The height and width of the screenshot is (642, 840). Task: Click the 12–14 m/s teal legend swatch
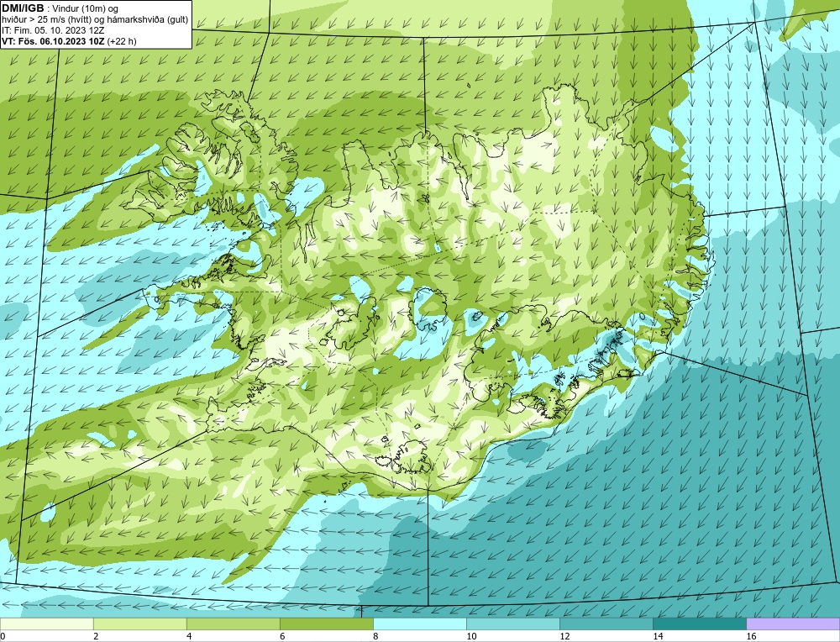(606, 624)
